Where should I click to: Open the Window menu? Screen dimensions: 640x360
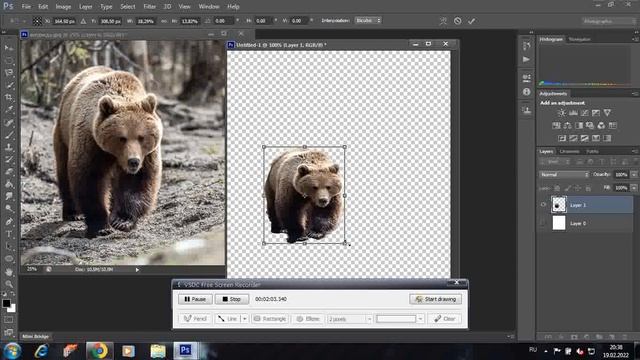pos(209,7)
